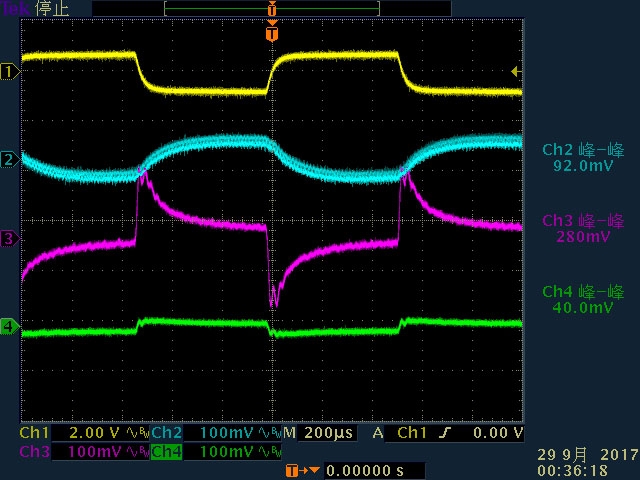Click Ch3 peak-to-peak measurement label

(x=583, y=220)
